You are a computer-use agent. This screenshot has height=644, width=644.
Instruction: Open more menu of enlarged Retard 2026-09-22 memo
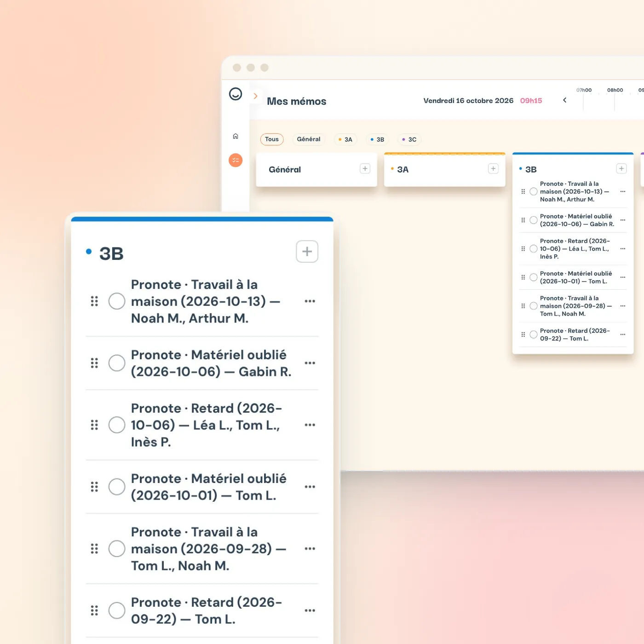[310, 610]
